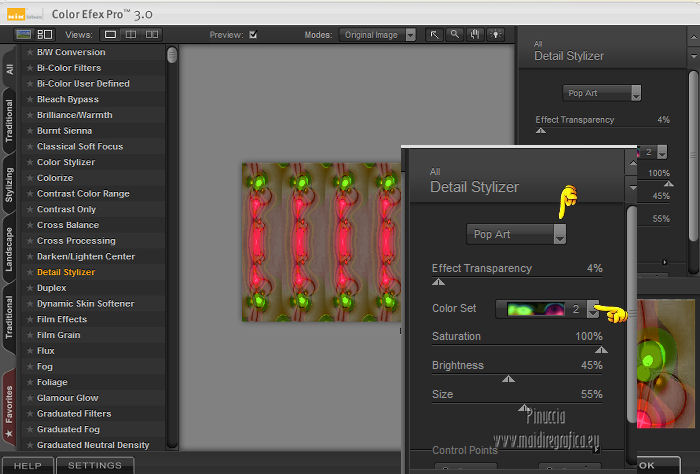Toggle favorite star for Glamour Glow
The width and height of the screenshot is (700, 474).
tap(30, 398)
